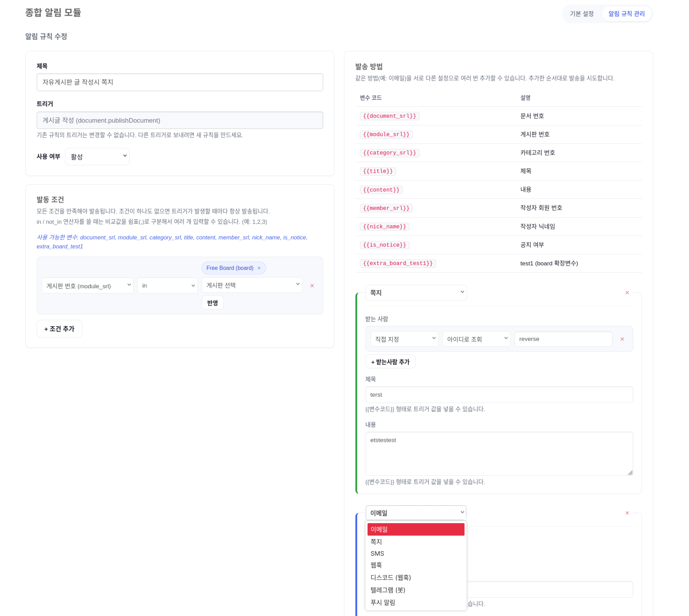Click the {{document_srl}} variable code

point(389,116)
